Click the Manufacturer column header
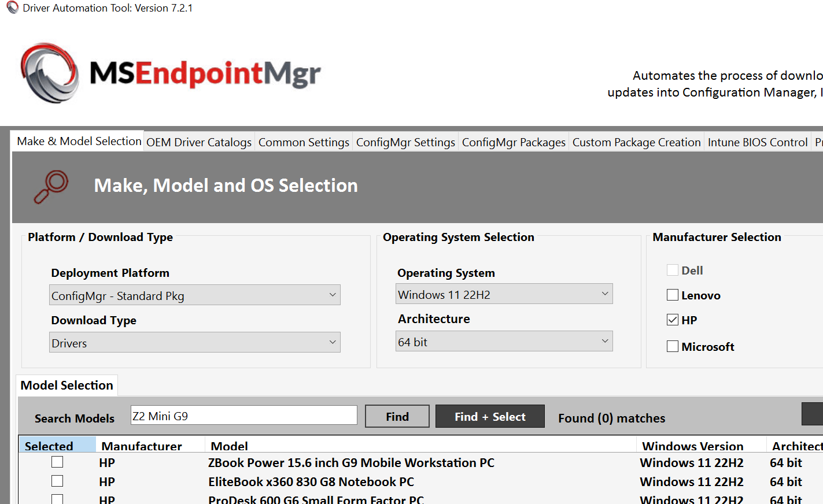 (141, 445)
